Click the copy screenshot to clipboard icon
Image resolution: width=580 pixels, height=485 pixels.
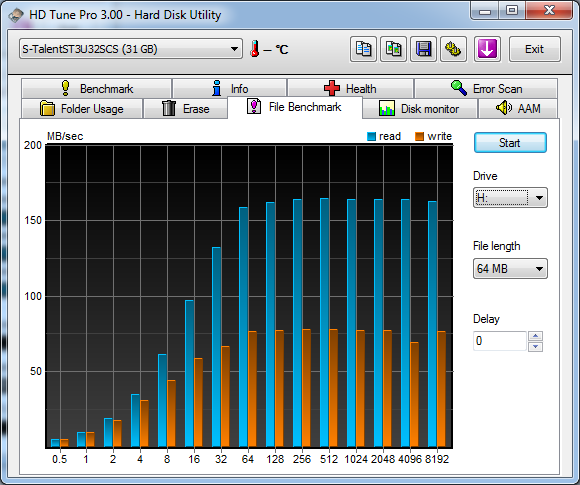pyautogui.click(x=394, y=49)
